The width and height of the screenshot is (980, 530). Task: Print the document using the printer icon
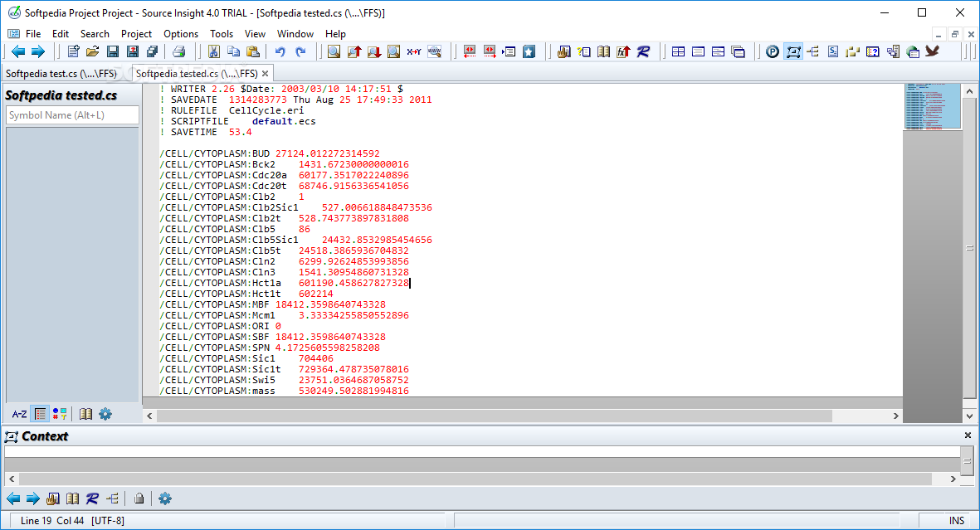[x=178, y=52]
